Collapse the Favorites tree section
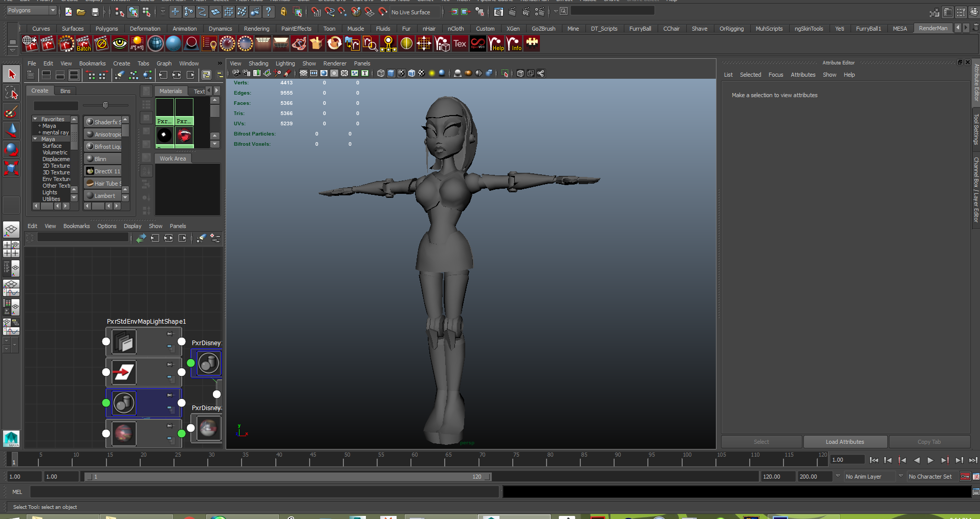980x519 pixels. click(x=35, y=119)
